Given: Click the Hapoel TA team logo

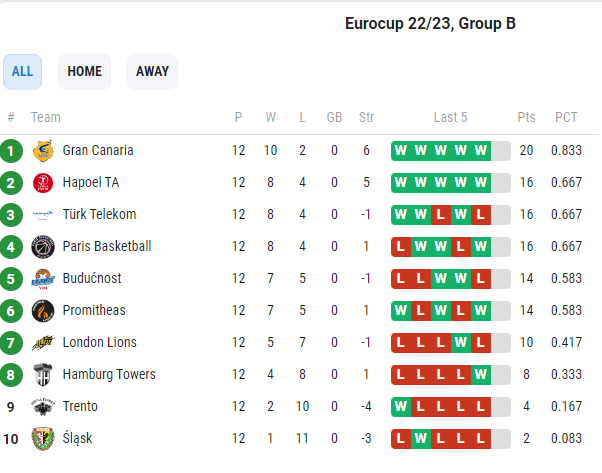Looking at the screenshot, I should (42, 183).
